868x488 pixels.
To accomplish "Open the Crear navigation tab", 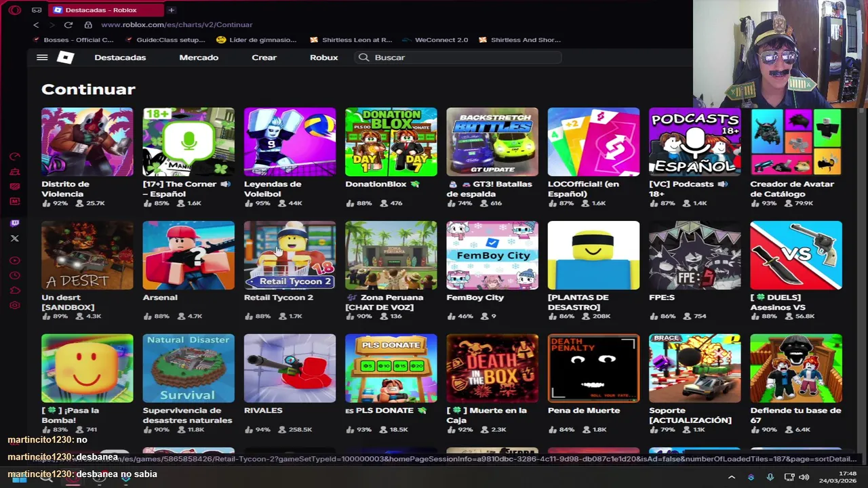I will coord(264,58).
